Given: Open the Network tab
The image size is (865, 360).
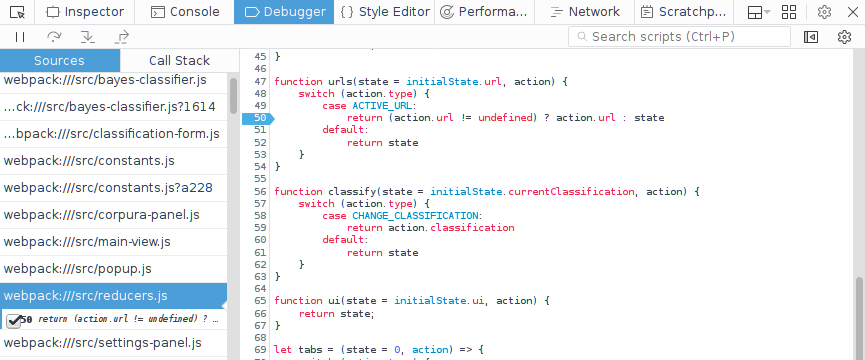Looking at the screenshot, I should (x=584, y=12).
